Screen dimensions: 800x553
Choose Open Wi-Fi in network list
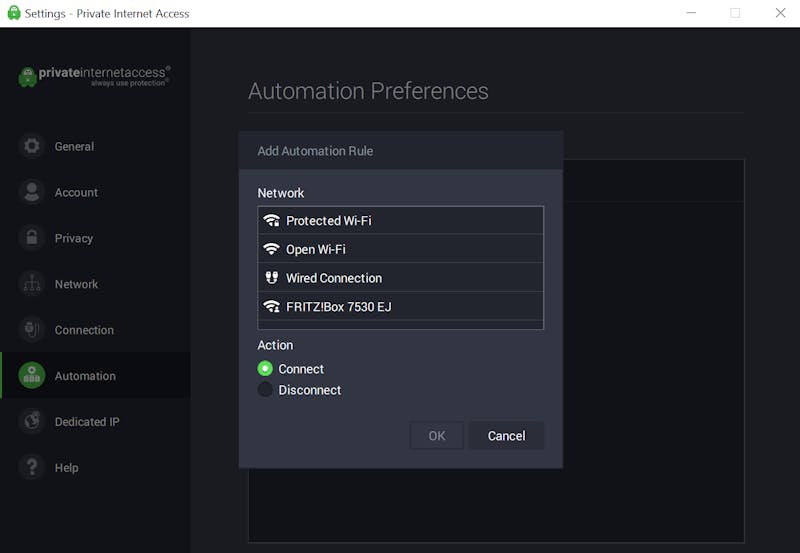coord(401,249)
